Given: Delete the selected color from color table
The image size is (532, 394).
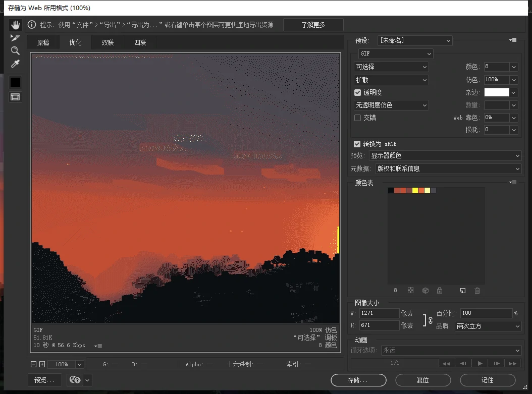Looking at the screenshot, I should pyautogui.click(x=477, y=290).
